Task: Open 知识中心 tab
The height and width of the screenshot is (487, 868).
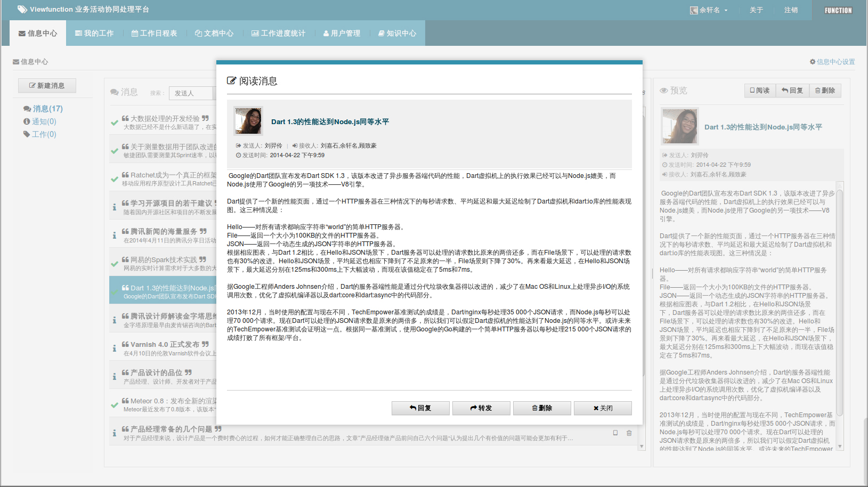Action: point(397,33)
